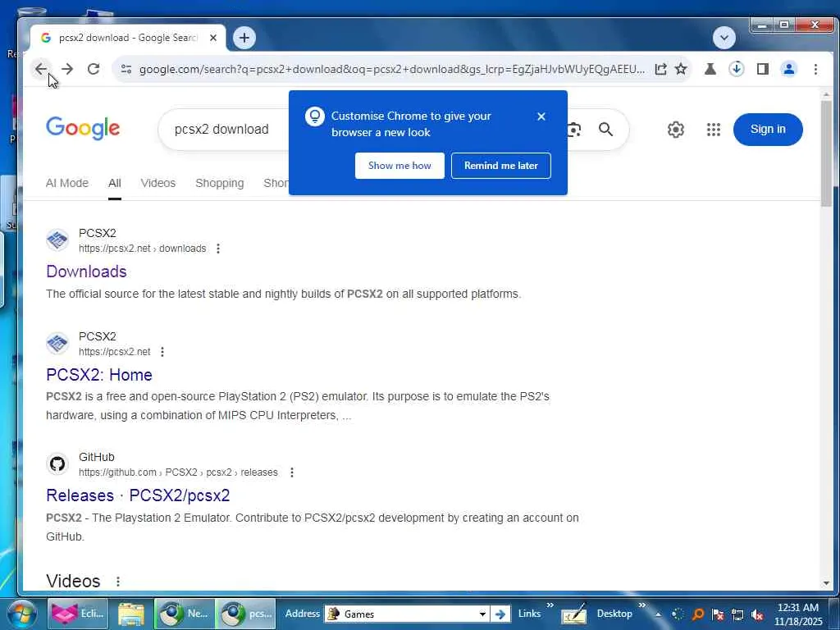Switch to AI Mode tab

(x=67, y=183)
